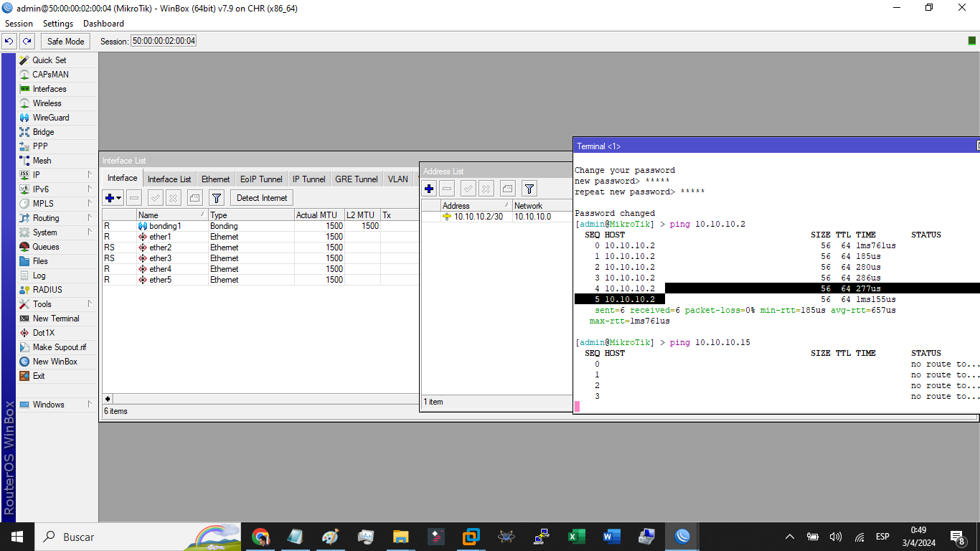Click the Session ID field
This screenshot has width=980, height=551.
(164, 41)
